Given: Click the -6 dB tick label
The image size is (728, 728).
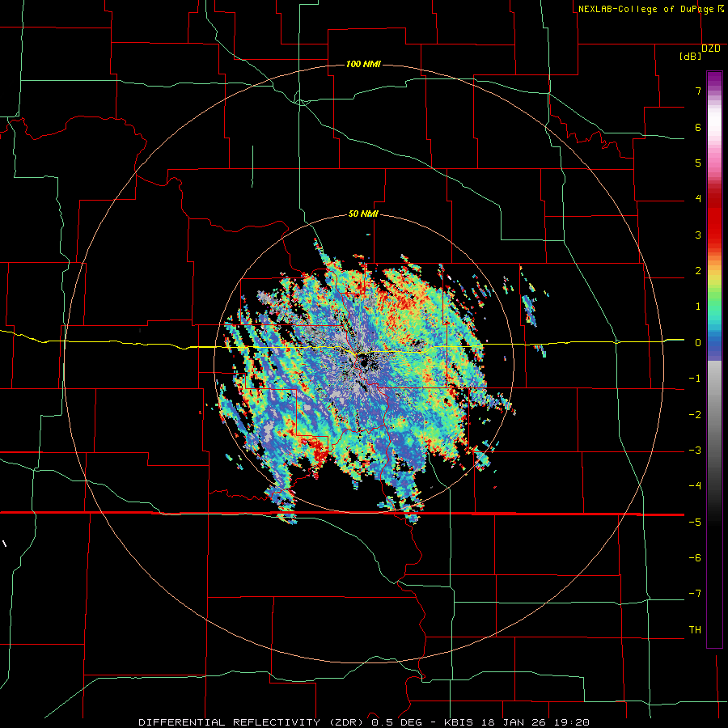Looking at the screenshot, I should [x=695, y=558].
